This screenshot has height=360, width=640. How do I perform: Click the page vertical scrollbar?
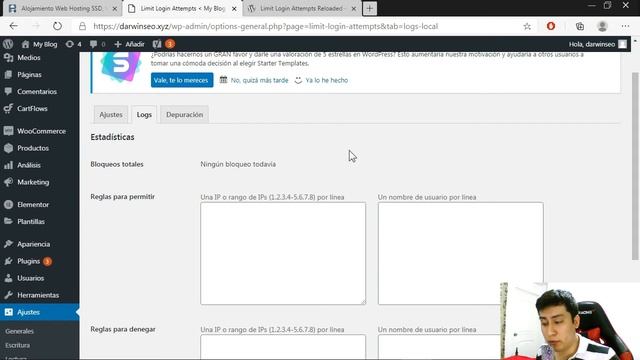[x=635, y=165]
